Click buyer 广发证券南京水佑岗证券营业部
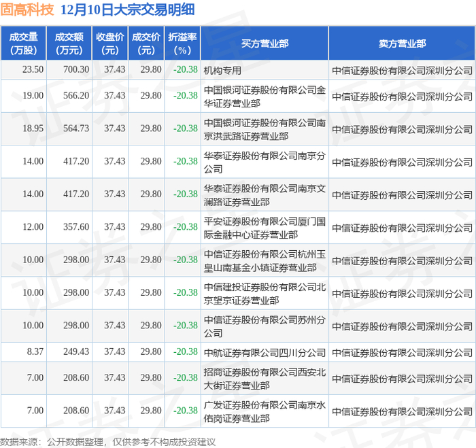This screenshot has height=448, width=476. coord(265,411)
